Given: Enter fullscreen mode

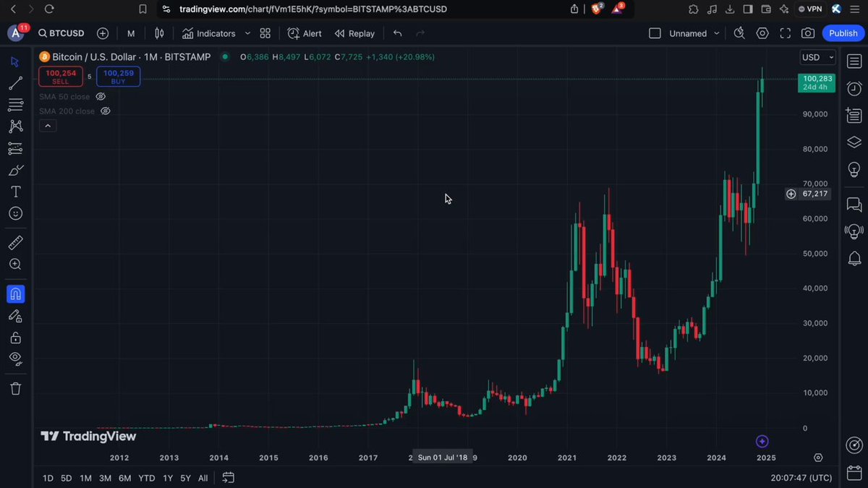Looking at the screenshot, I should [x=786, y=33].
